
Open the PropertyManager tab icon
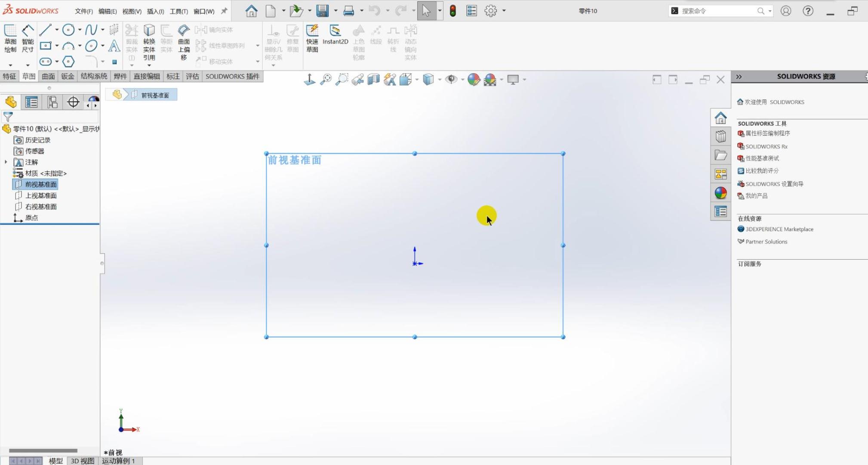[31, 102]
